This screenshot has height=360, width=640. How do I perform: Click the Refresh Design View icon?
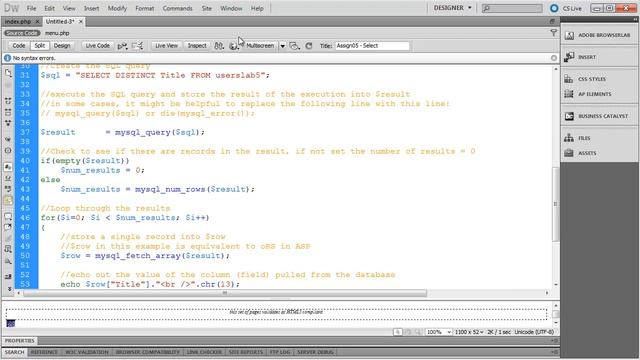pos(309,46)
